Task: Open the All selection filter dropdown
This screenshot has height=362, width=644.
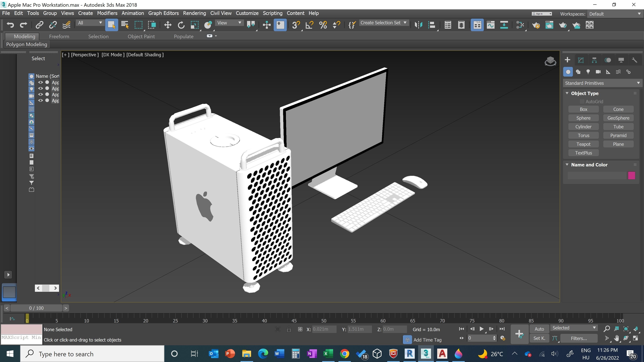Action: point(90,23)
